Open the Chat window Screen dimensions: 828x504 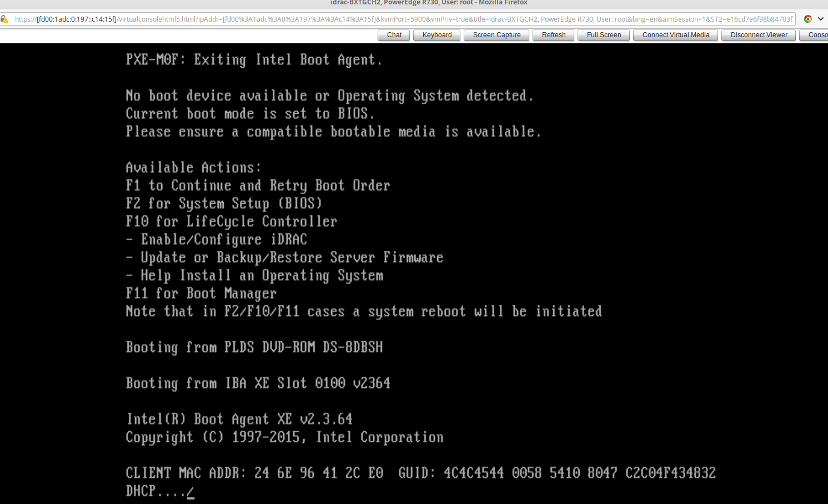(x=394, y=35)
